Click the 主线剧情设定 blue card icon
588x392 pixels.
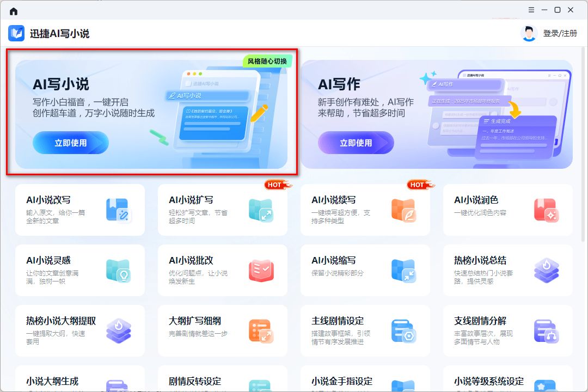click(403, 331)
